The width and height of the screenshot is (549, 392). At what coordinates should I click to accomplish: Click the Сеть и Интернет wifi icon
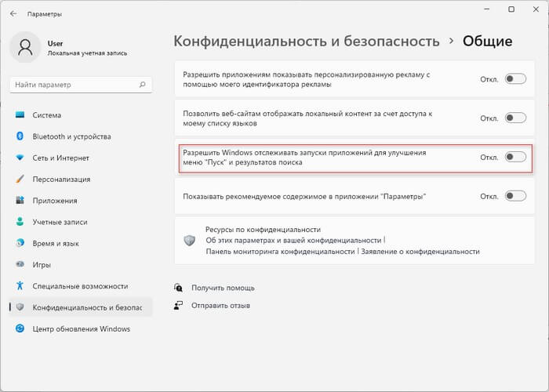[x=20, y=158]
